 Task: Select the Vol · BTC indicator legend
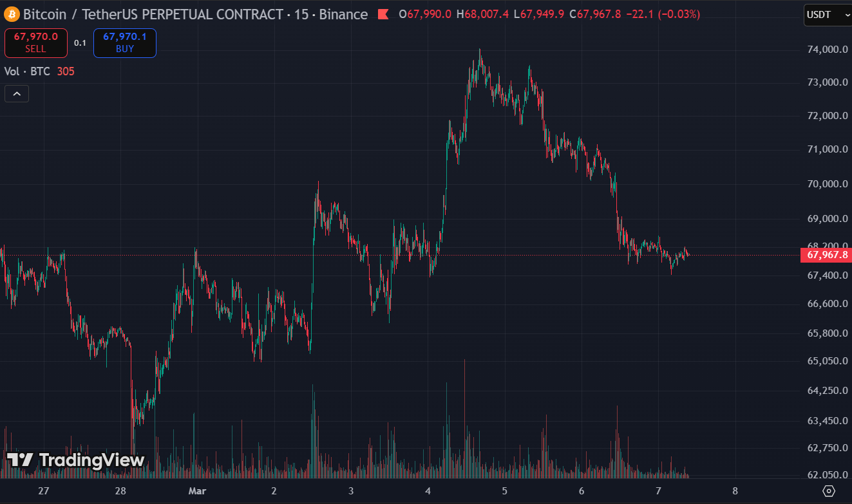(28, 71)
